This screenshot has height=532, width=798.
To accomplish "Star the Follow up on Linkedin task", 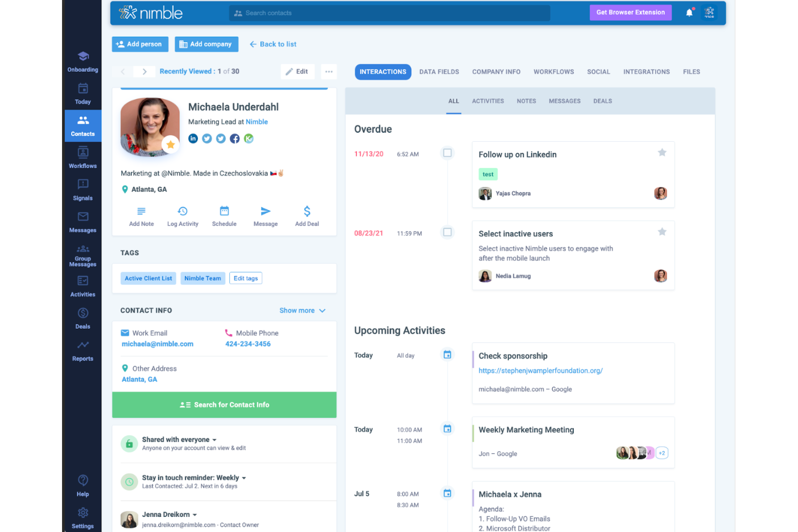I will click(662, 153).
